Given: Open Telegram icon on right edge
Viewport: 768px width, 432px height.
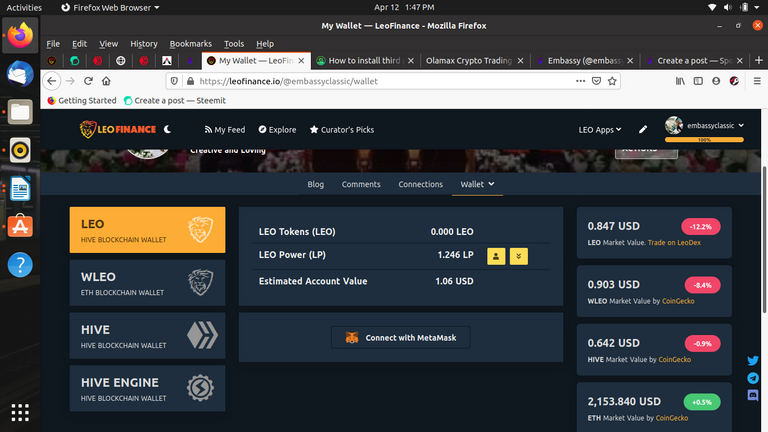Looking at the screenshot, I should pyautogui.click(x=753, y=378).
